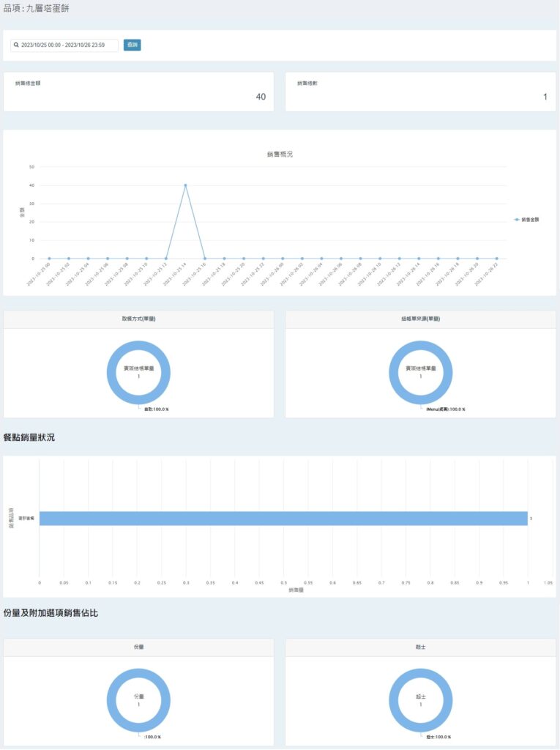Click the search magnifier icon in date field
This screenshot has height=750, width=560.
tap(16, 45)
